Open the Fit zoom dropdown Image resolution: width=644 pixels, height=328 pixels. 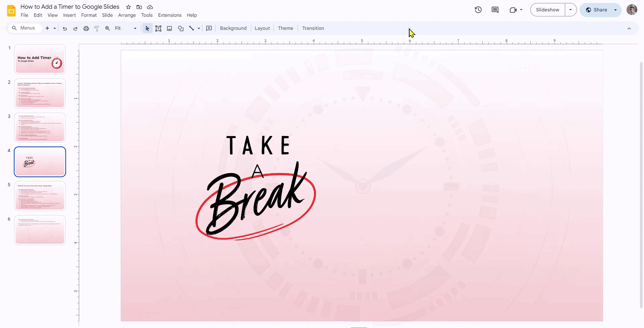pyautogui.click(x=135, y=28)
